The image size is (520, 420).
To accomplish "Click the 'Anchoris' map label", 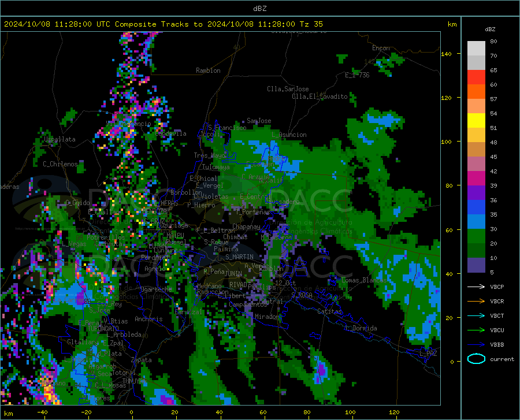I will (x=148, y=319).
